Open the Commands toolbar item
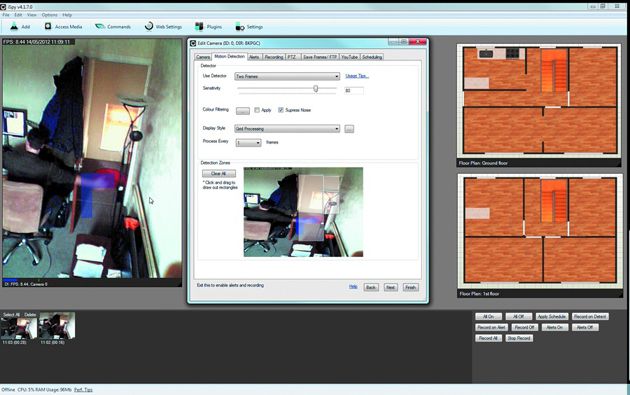Viewport: 630px width, 395px height. [113, 27]
